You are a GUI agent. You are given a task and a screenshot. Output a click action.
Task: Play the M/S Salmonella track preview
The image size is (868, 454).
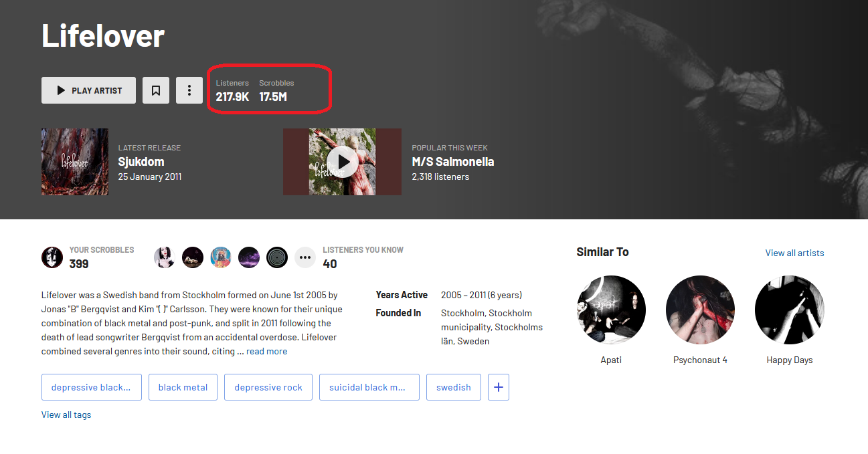pyautogui.click(x=342, y=162)
